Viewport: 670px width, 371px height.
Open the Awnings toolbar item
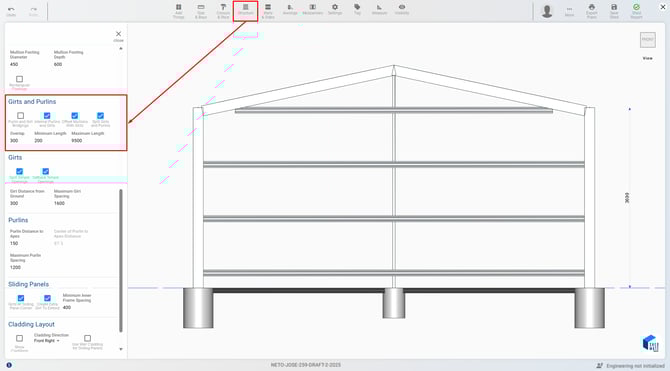(290, 9)
